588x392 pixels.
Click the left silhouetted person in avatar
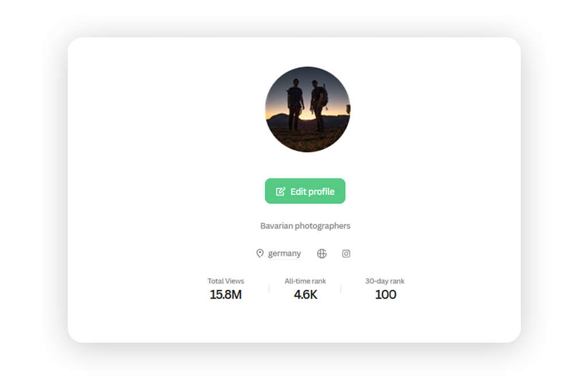click(x=295, y=104)
